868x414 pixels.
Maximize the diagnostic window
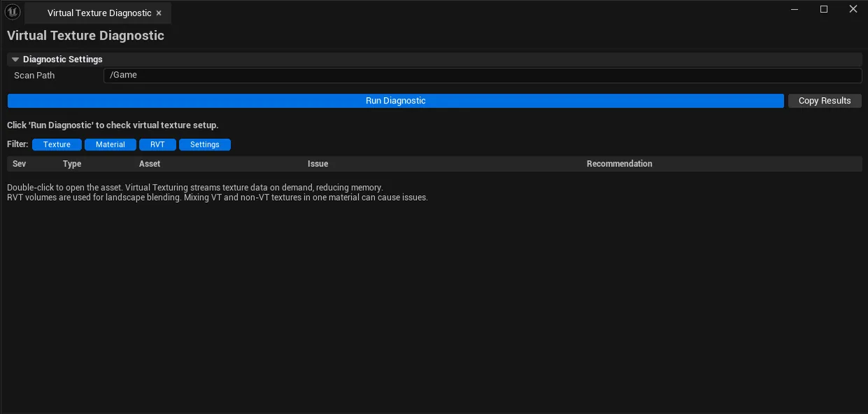pyautogui.click(x=824, y=9)
